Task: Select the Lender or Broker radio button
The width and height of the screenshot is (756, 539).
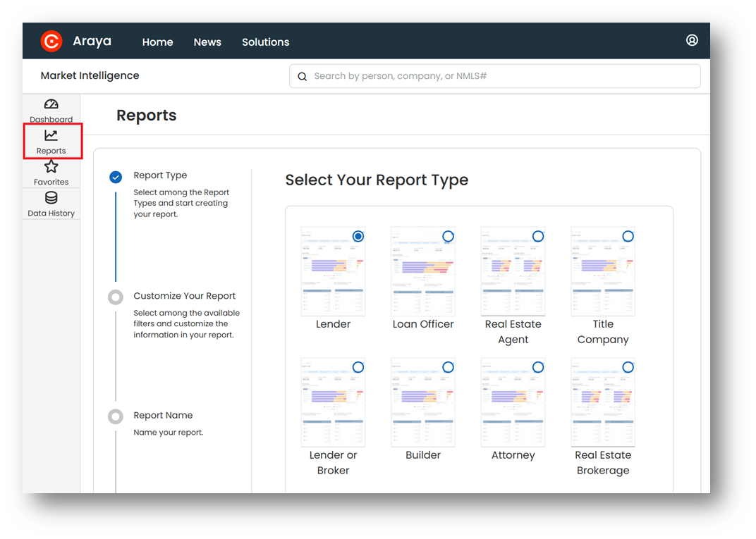Action: (x=358, y=368)
